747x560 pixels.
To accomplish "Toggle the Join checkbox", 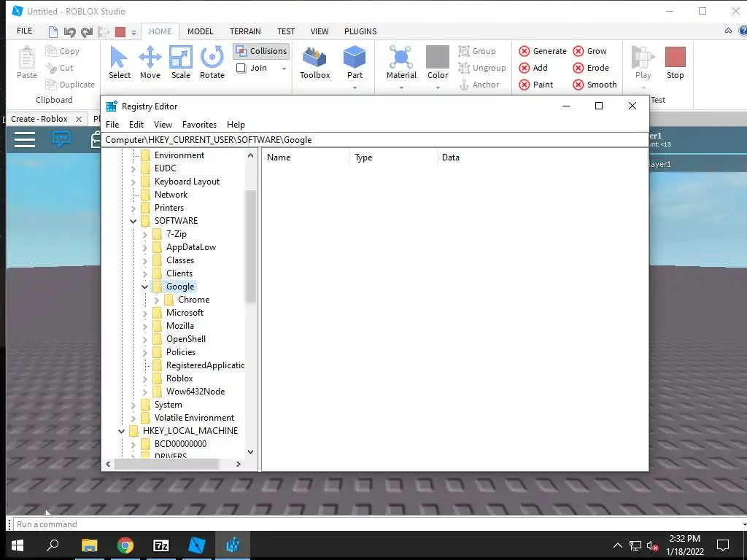I will 241,68.
